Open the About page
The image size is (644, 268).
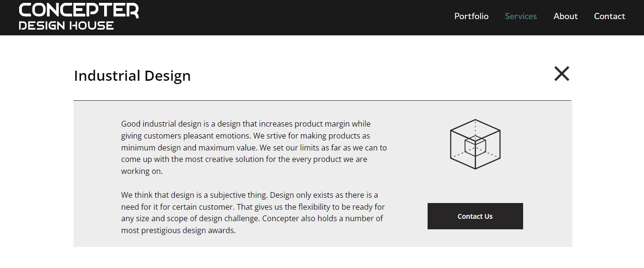566,16
